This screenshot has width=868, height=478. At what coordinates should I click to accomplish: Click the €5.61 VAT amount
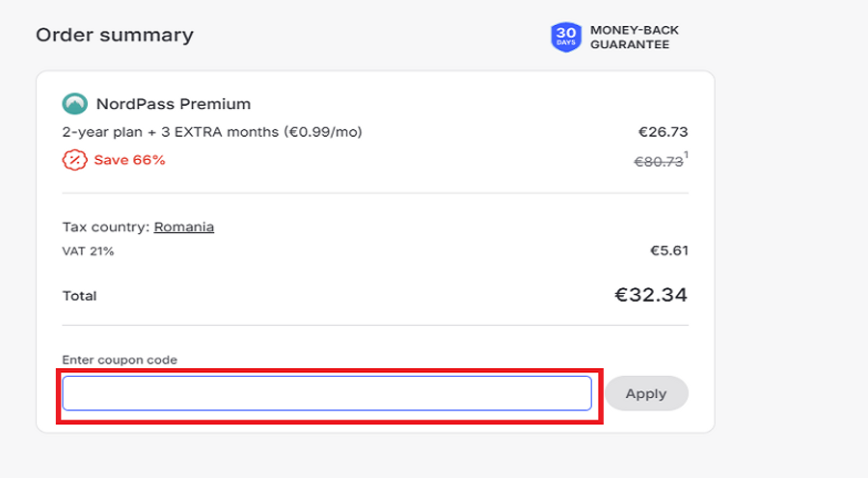pos(669,252)
